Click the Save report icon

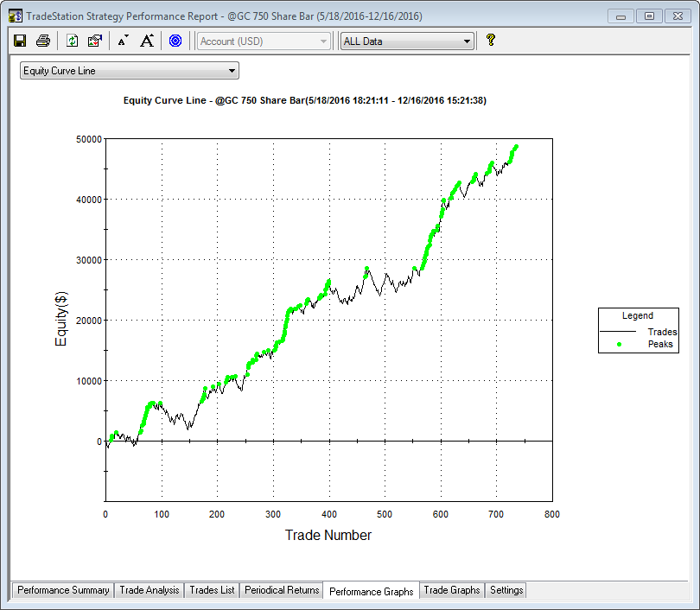click(20, 41)
